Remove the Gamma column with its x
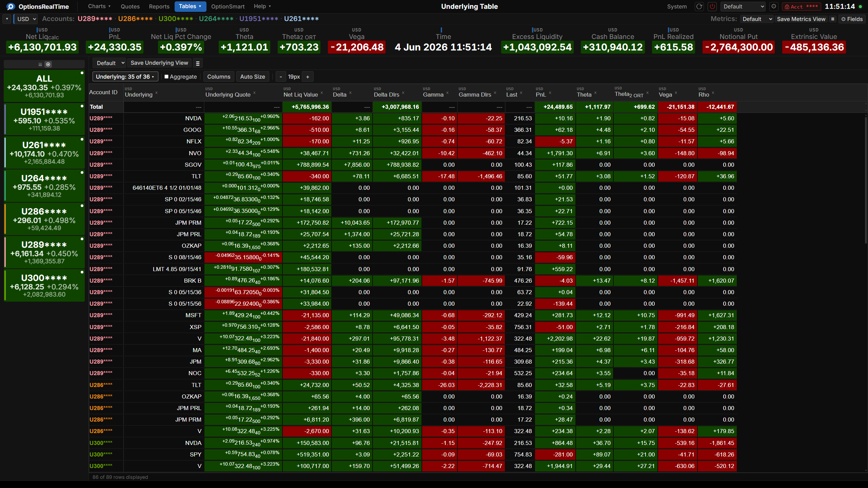This screenshot has height=488, width=868. [x=448, y=93]
